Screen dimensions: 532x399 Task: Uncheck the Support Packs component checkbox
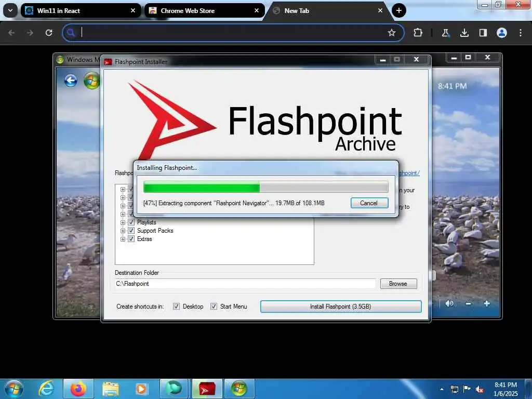point(131,231)
